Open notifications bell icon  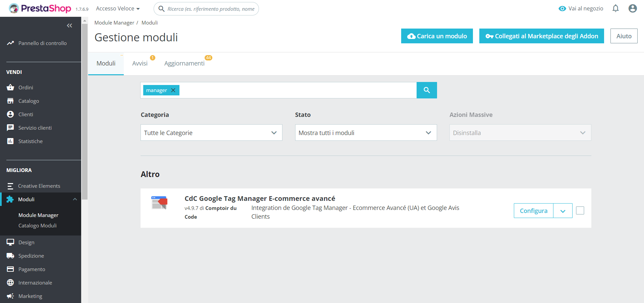pos(615,8)
